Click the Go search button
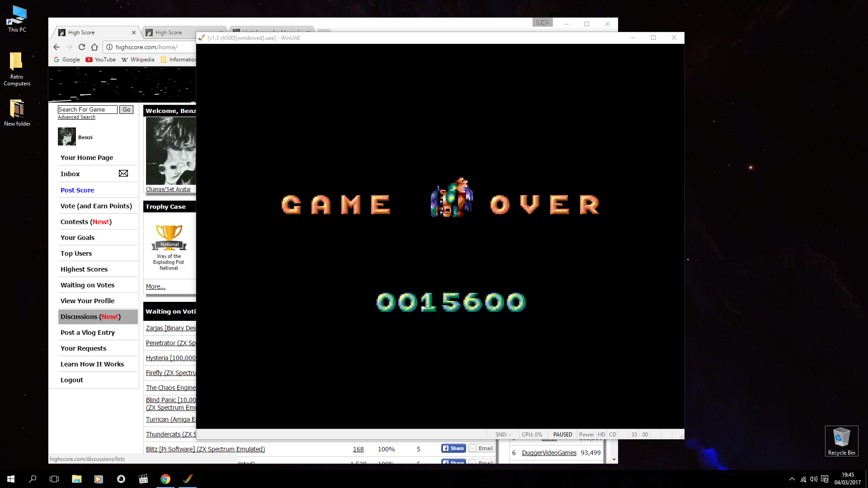 pyautogui.click(x=126, y=109)
